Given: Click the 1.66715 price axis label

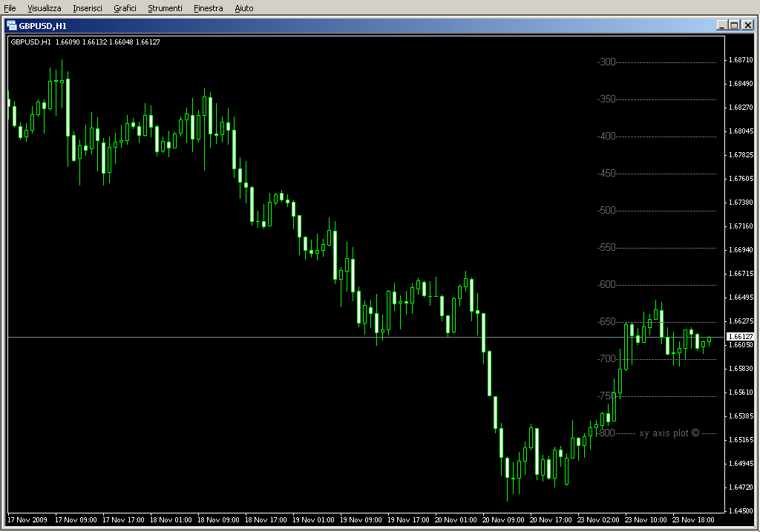Looking at the screenshot, I should (x=741, y=274).
